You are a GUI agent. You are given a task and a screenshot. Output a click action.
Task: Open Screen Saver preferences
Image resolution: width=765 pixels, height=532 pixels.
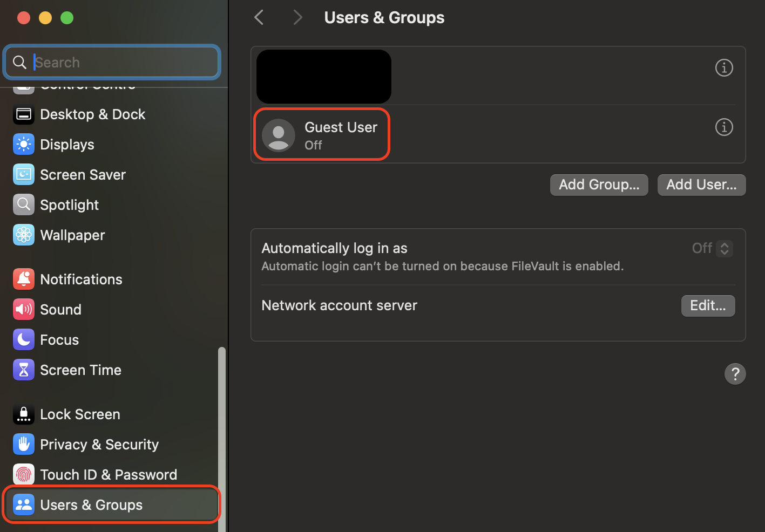point(83,174)
